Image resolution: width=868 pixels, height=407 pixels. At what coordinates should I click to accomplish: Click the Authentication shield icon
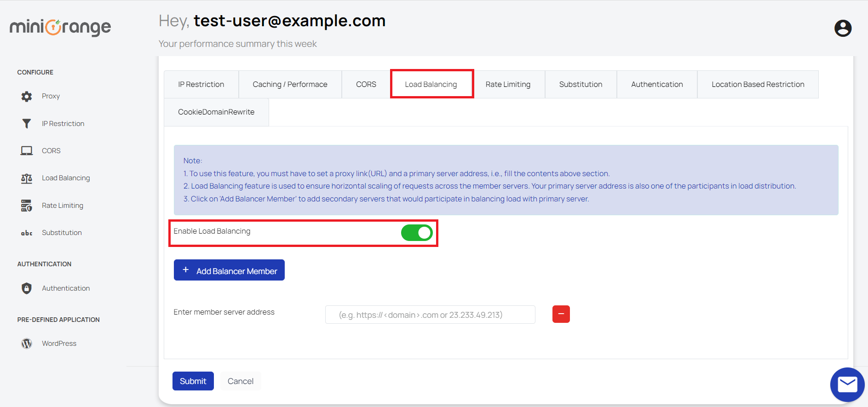tap(27, 288)
